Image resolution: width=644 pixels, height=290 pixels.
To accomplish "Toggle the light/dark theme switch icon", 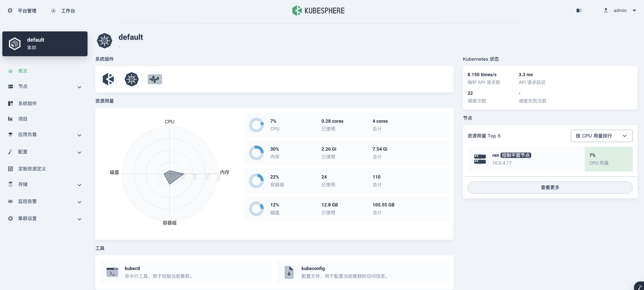I will coord(579,10).
